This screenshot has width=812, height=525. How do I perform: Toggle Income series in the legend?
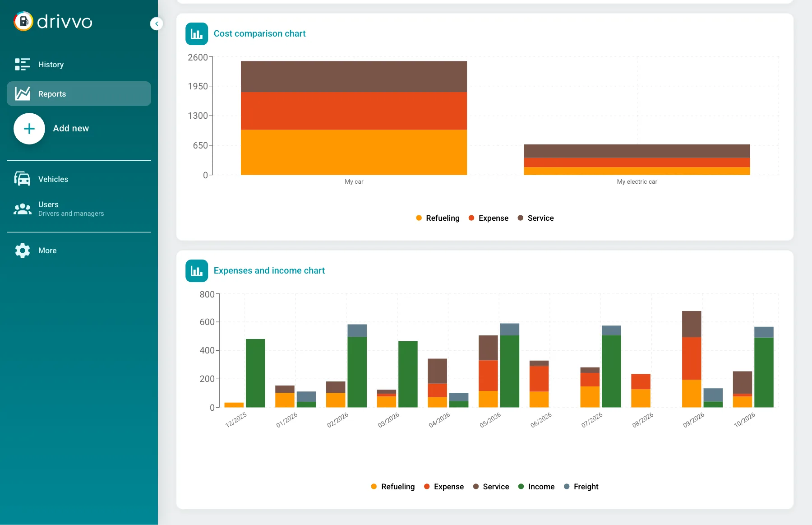tap(536, 487)
